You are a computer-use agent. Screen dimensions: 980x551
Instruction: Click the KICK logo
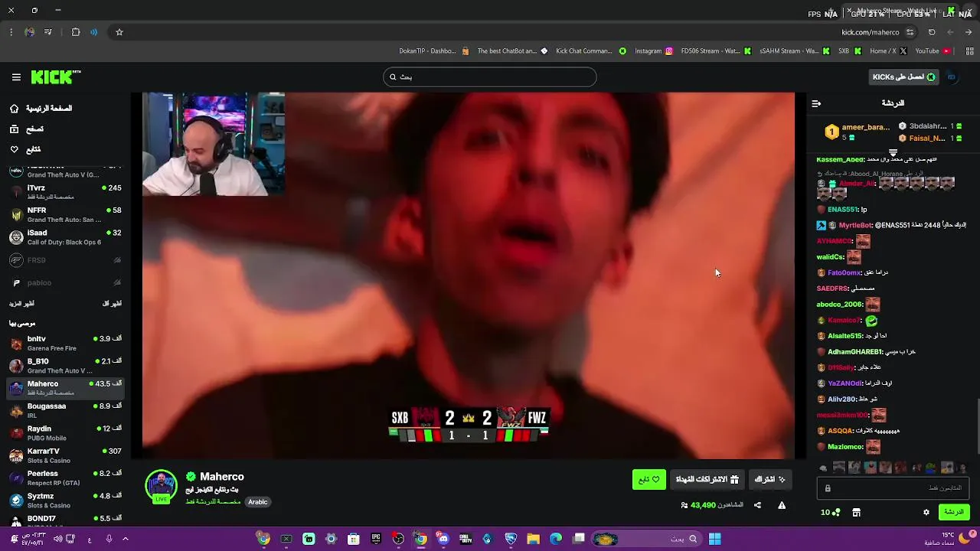point(56,77)
